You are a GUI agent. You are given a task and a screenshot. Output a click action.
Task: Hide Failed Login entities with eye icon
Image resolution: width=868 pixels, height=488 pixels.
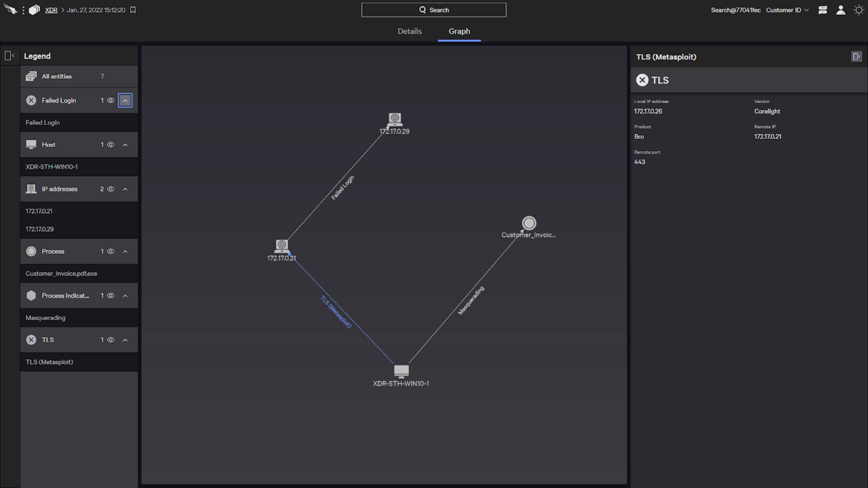(x=111, y=100)
